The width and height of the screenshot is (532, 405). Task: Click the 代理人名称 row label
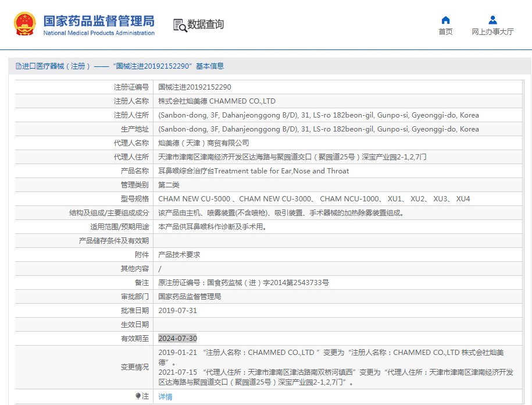click(131, 143)
